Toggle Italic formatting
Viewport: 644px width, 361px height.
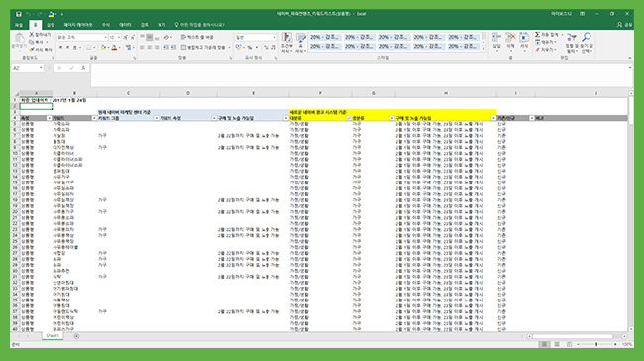point(67,48)
